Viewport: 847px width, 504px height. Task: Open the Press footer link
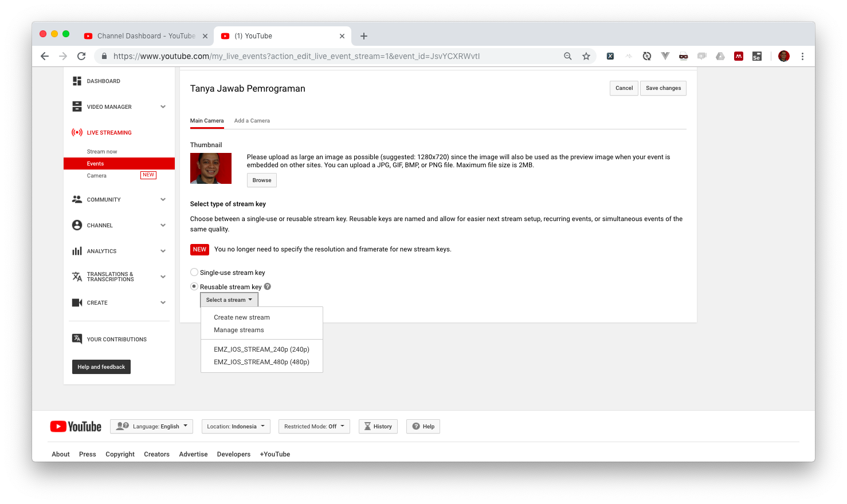(x=88, y=454)
